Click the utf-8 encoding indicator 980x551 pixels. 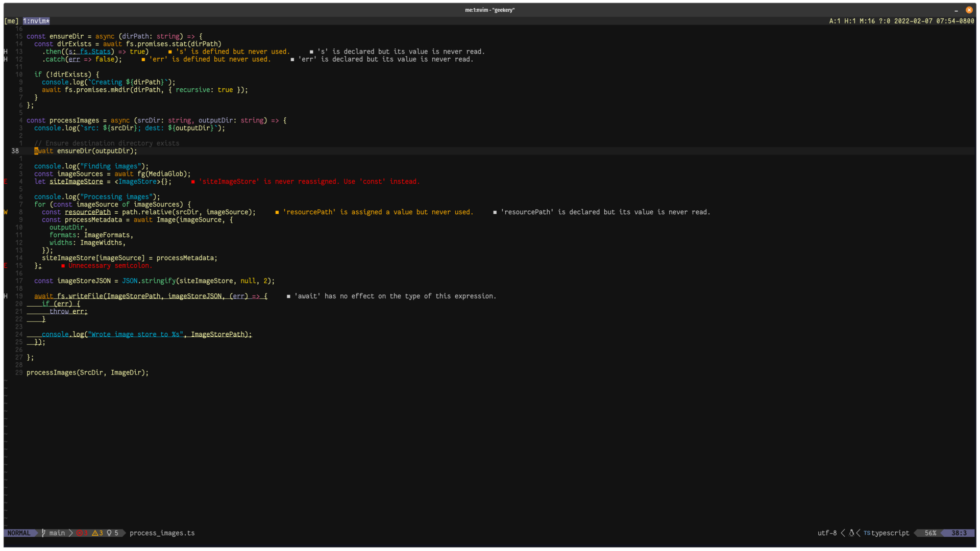pyautogui.click(x=827, y=533)
